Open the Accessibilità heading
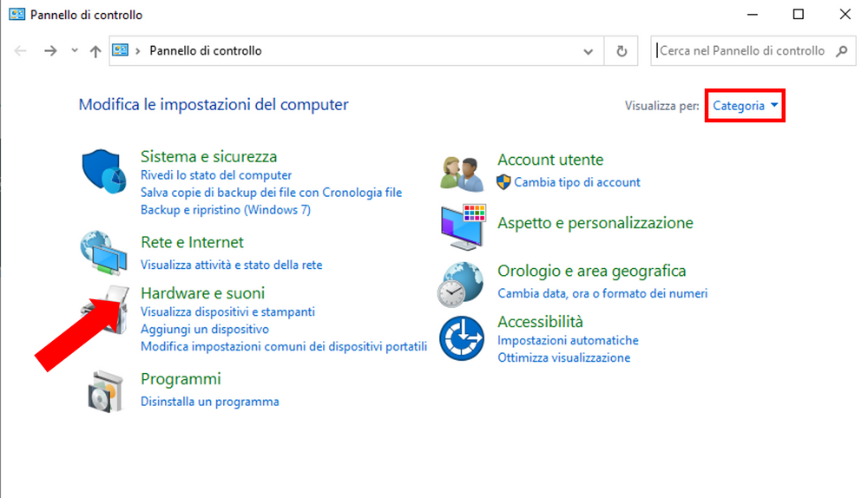Viewport: 868px width, 498px height. 540,322
